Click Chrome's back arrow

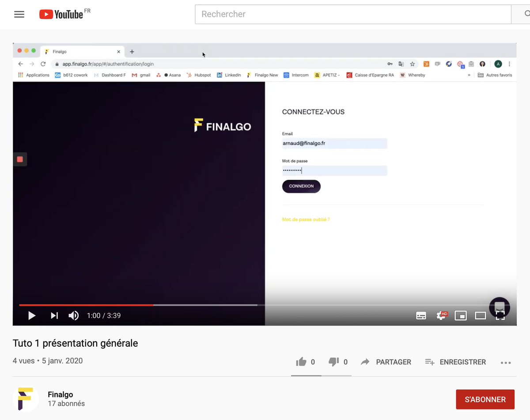coord(21,64)
